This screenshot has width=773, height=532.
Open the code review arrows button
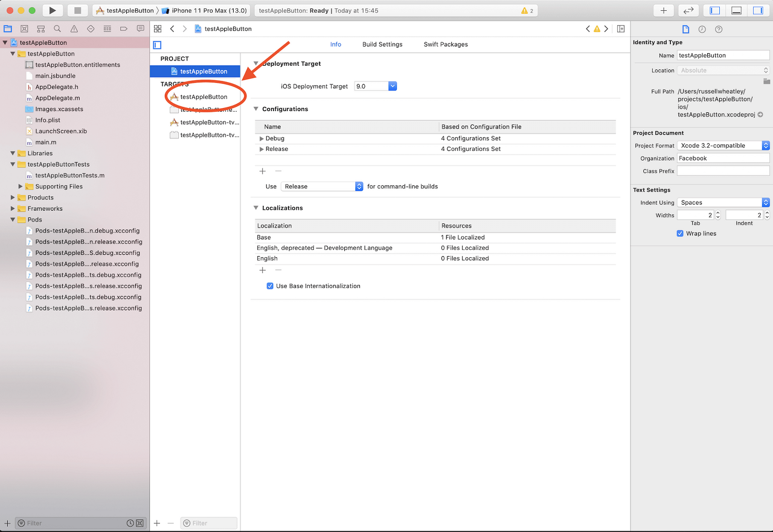point(688,10)
